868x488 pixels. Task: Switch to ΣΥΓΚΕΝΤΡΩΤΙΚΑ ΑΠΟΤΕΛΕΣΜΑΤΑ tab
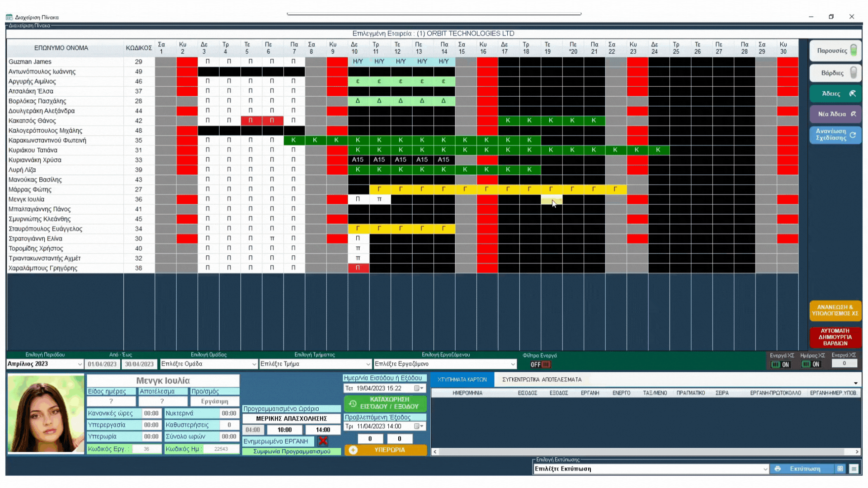542,380
